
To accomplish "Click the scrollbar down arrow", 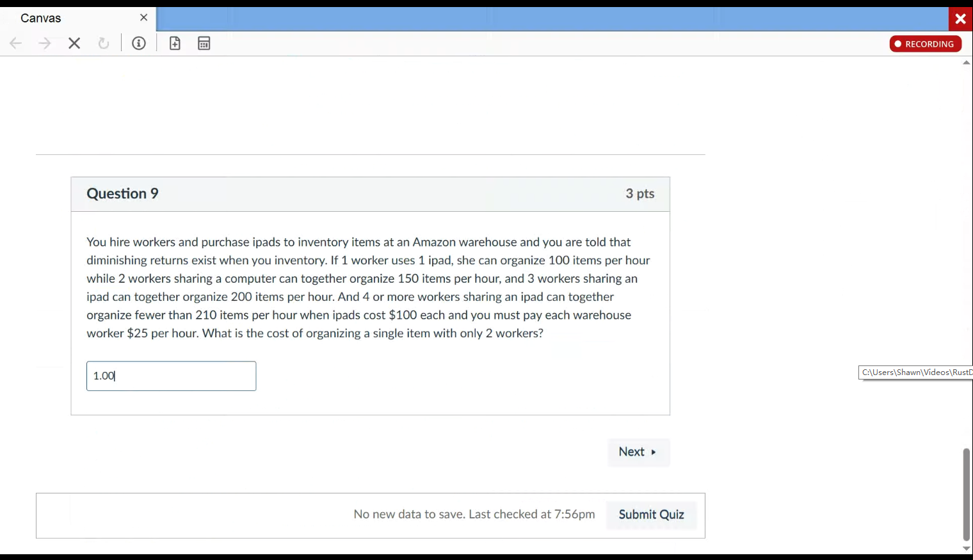I will (967, 548).
